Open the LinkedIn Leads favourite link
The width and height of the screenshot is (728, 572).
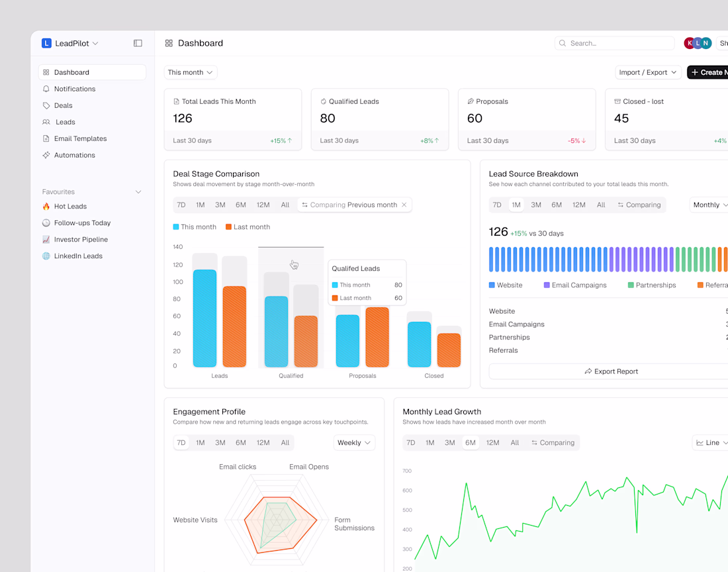(92, 256)
